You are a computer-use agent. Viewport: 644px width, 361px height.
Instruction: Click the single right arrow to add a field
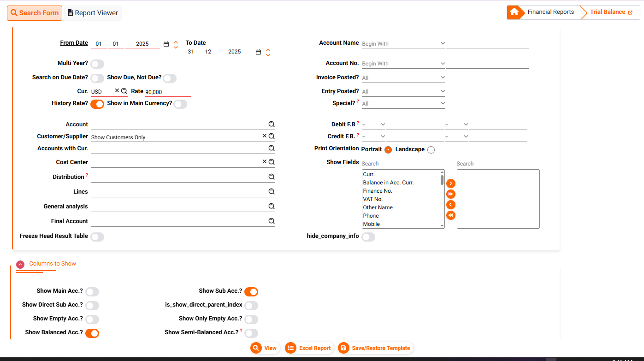point(451,183)
